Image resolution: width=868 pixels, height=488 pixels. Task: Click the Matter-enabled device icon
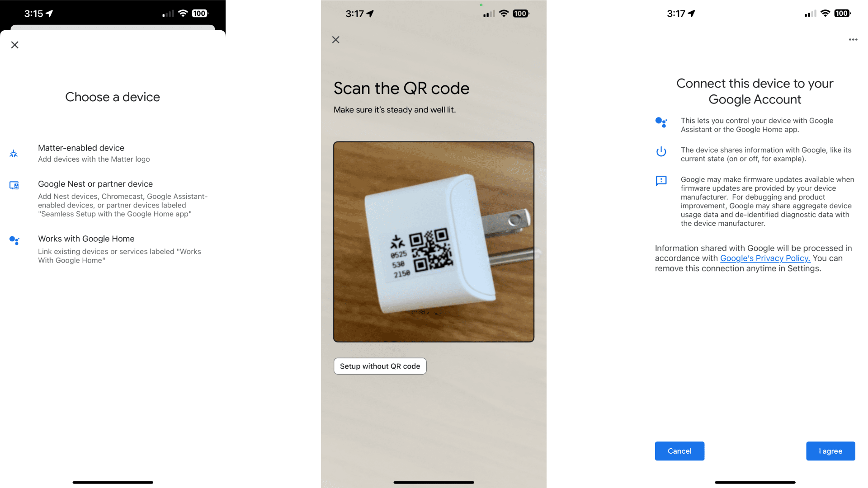point(14,153)
